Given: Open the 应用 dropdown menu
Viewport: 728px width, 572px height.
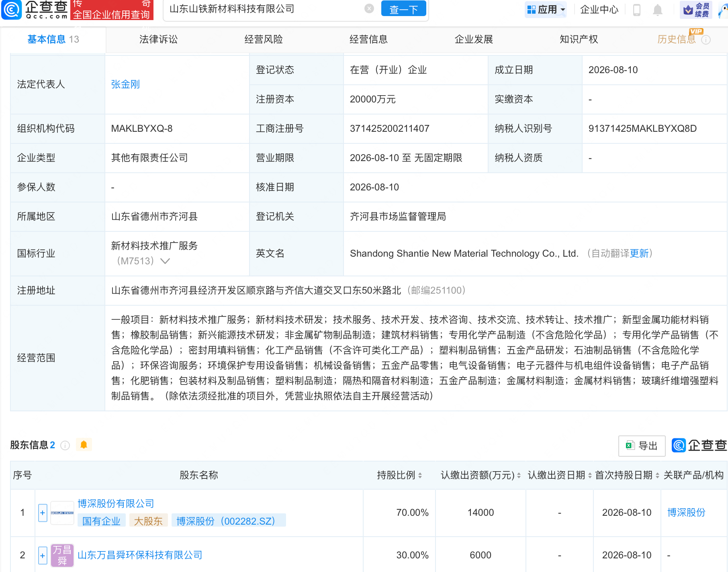Looking at the screenshot, I should (546, 10).
